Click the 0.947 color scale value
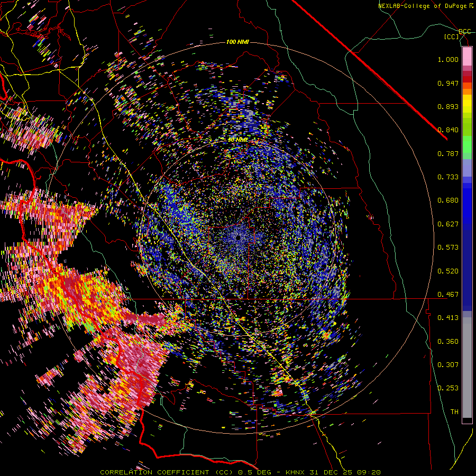476x476 pixels. (x=448, y=83)
